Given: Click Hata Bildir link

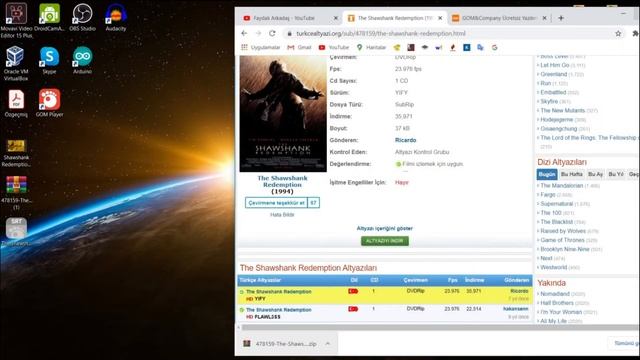Looking at the screenshot, I should coord(282,215).
